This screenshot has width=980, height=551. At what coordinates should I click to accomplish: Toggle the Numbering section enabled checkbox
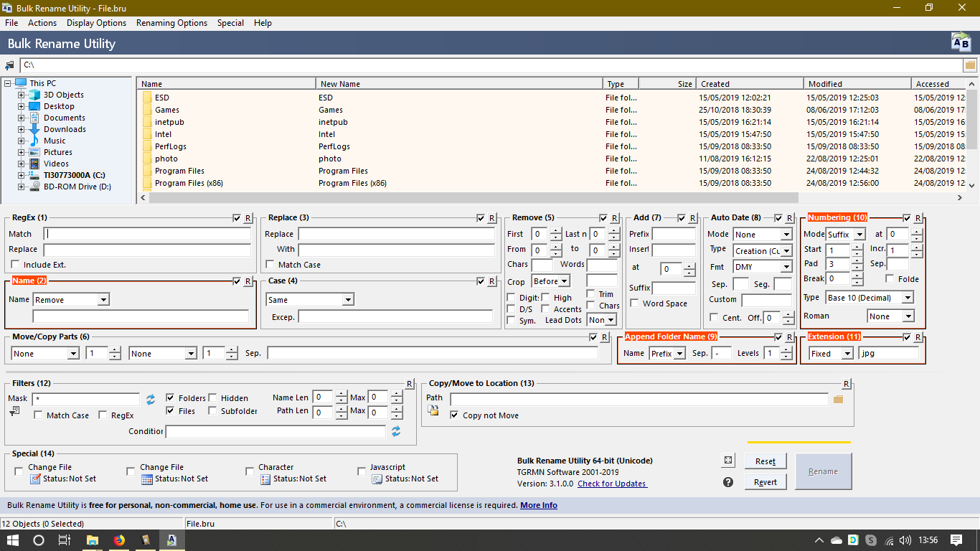pyautogui.click(x=907, y=218)
